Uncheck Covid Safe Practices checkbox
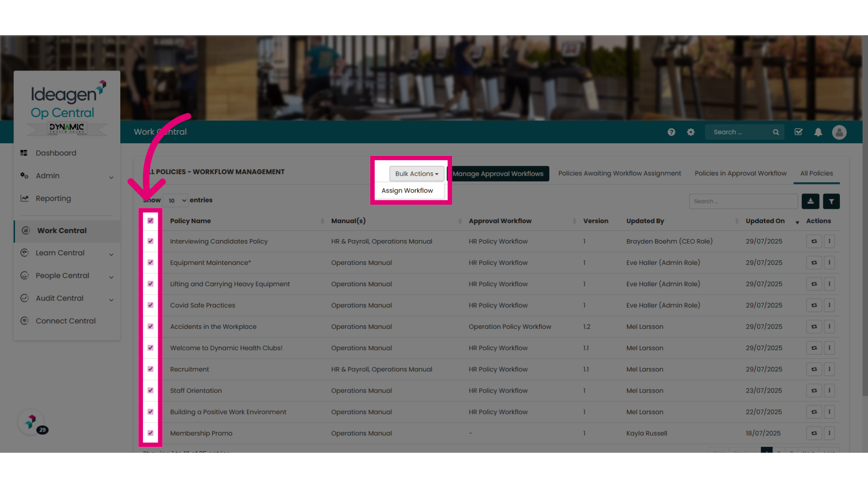Viewport: 868px width, 488px height. 151,305
